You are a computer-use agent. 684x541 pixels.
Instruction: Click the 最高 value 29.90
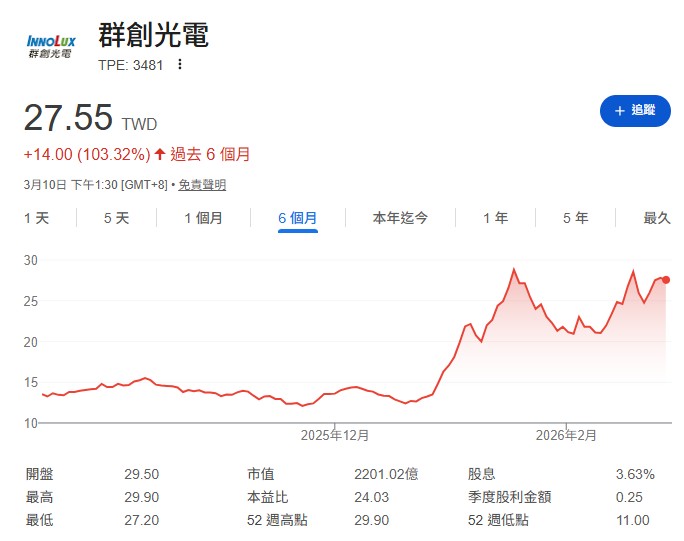tap(141, 497)
